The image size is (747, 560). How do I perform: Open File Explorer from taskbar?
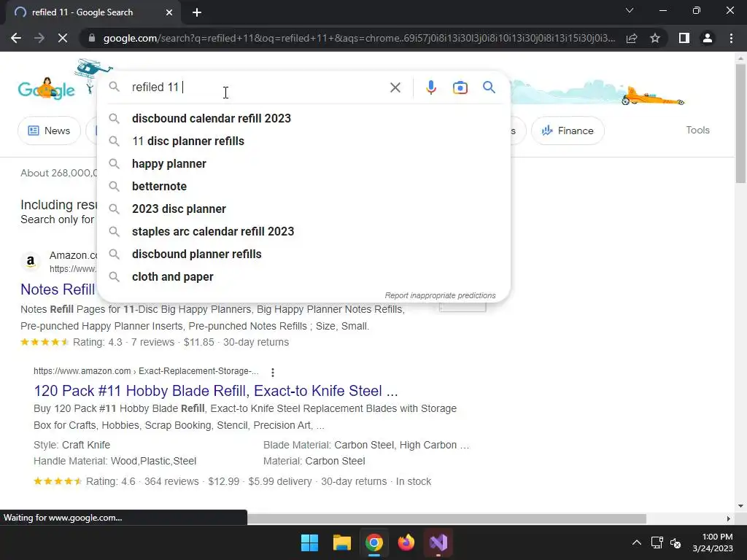(341, 542)
